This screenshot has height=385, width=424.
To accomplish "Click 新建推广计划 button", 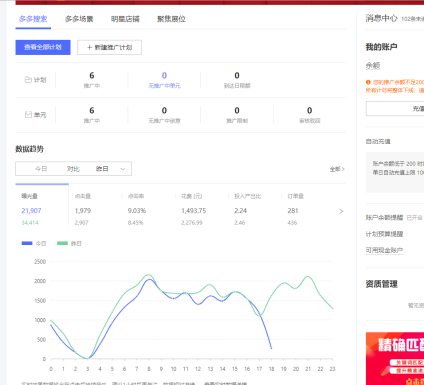I will 109,47.
